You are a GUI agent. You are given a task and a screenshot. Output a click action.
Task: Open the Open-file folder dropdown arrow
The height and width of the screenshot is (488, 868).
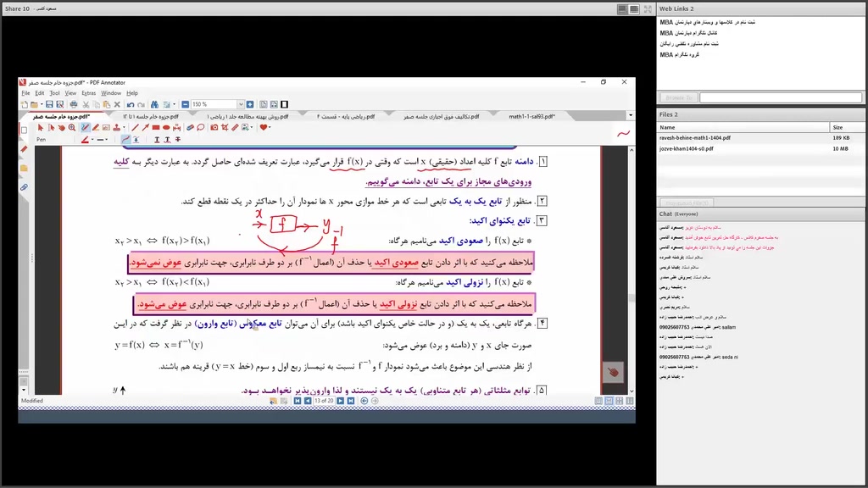42,104
